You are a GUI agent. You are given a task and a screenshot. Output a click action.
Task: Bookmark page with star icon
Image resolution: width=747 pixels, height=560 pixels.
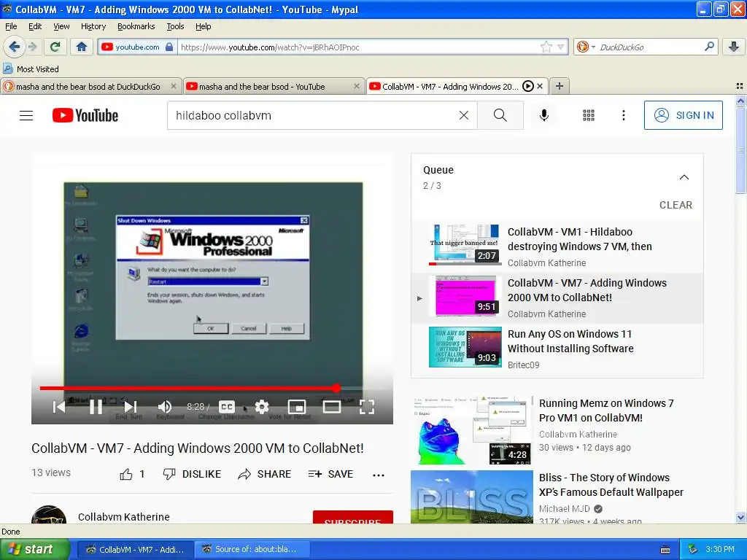(546, 47)
